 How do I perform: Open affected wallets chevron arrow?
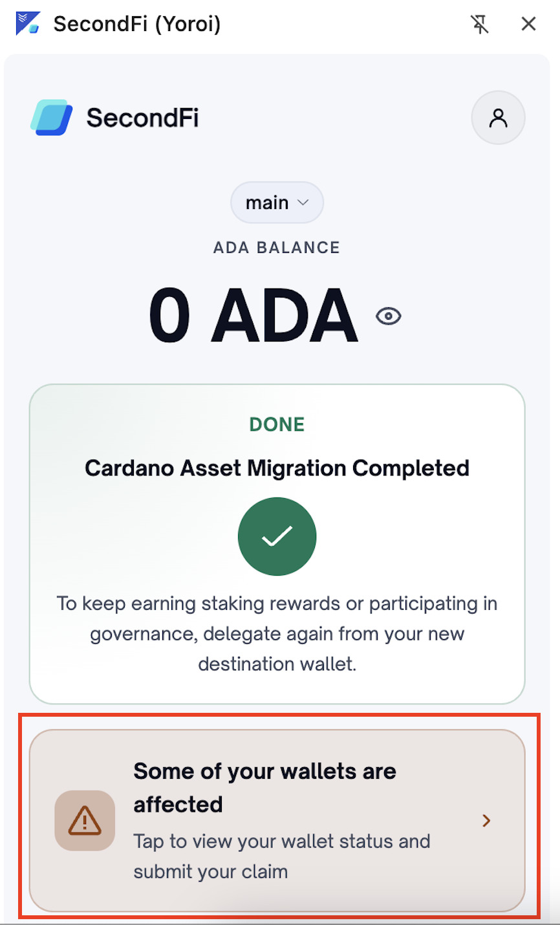coord(486,820)
